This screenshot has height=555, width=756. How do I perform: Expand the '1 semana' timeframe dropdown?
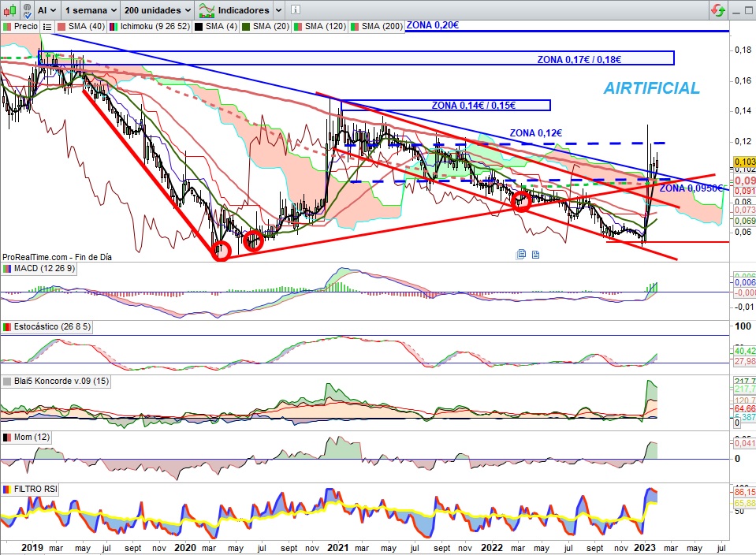pyautogui.click(x=91, y=10)
